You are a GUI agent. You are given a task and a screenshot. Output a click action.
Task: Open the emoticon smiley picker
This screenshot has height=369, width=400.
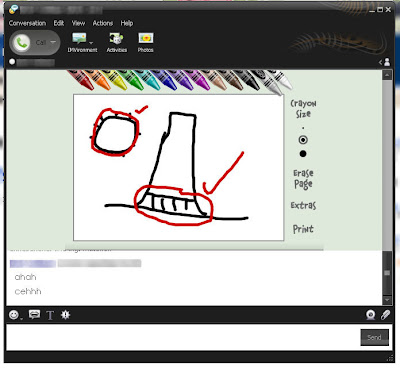(14, 314)
